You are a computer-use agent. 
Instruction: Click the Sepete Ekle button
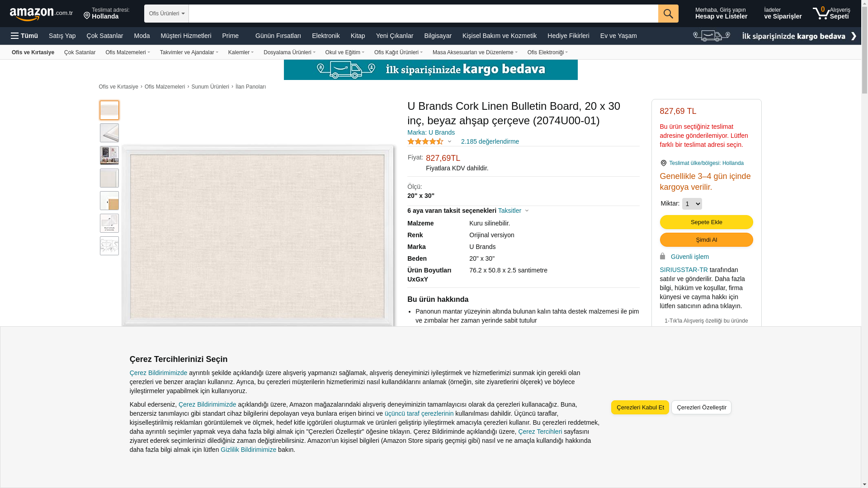coord(706,222)
